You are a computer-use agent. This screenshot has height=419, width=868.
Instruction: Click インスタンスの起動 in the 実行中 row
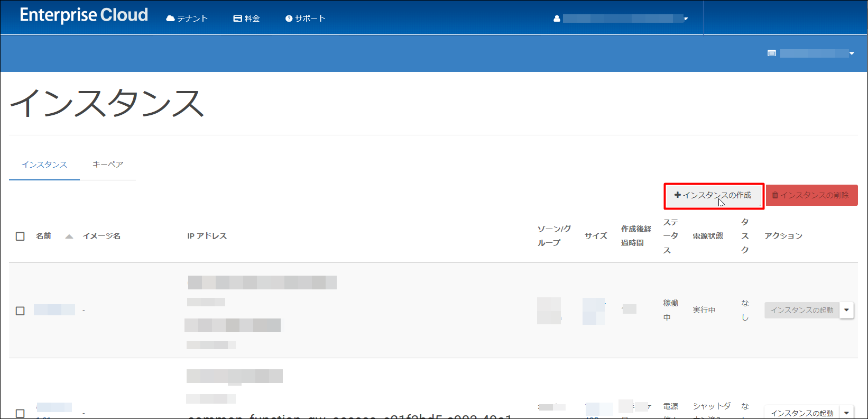(802, 310)
